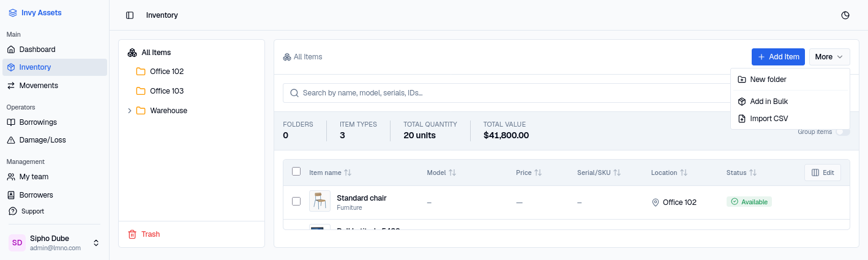Open the Sipho Dube account switcher
This screenshot has height=260, width=868.
(x=54, y=243)
